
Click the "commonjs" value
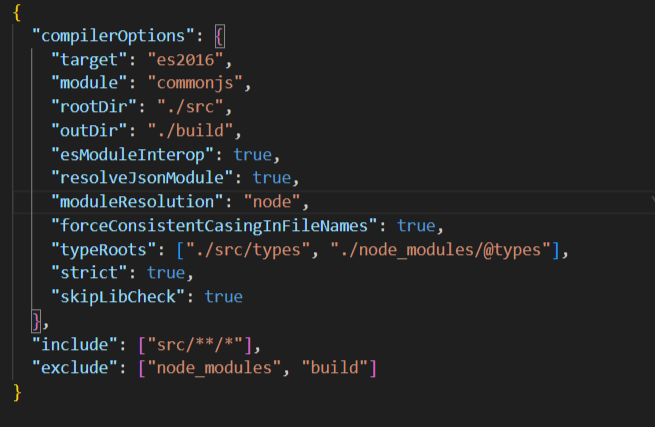[x=195, y=83]
